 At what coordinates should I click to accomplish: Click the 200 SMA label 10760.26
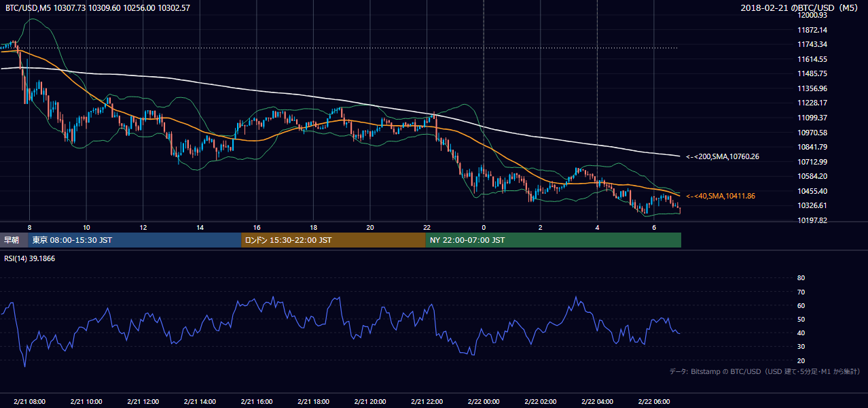pyautogui.click(x=723, y=156)
